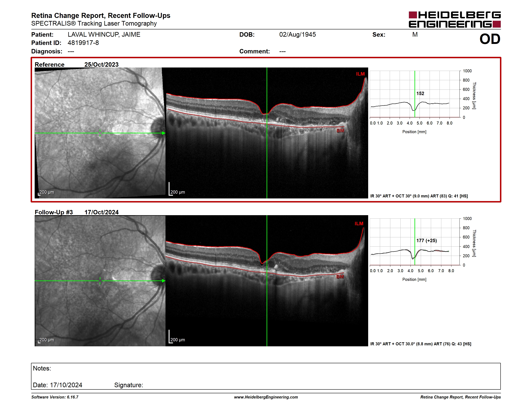Click the 'Signature:' field
This screenshot has width=532, height=411.
(x=129, y=385)
